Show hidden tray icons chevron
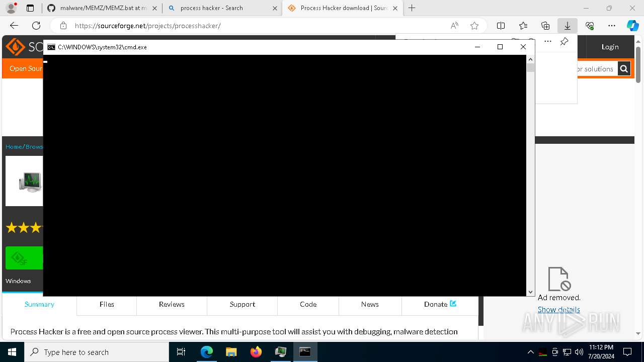 point(530,352)
